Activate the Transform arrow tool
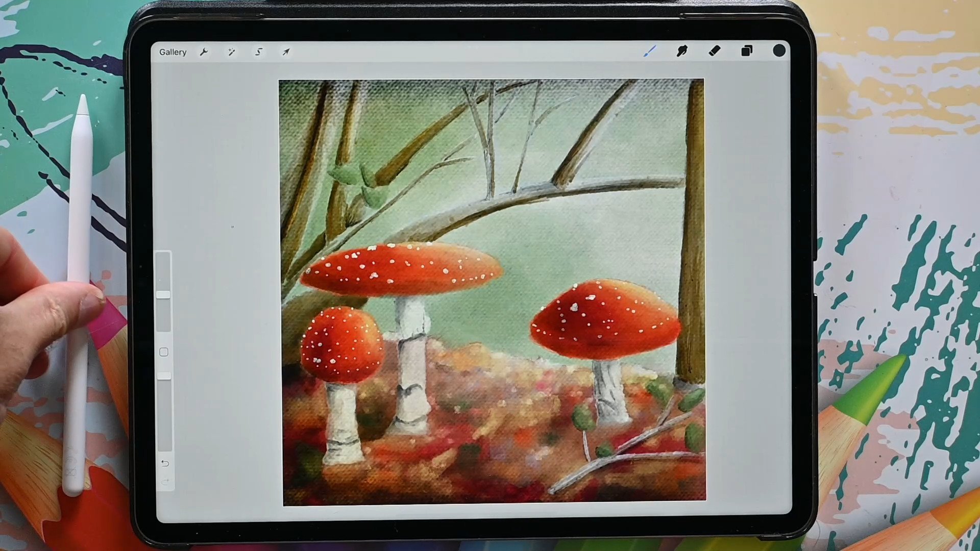 (x=286, y=52)
